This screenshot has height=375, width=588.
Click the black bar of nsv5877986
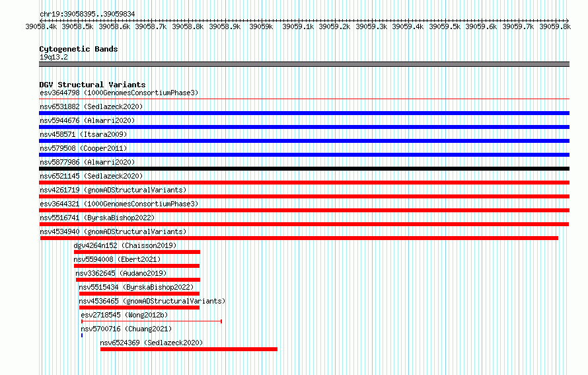click(304, 169)
